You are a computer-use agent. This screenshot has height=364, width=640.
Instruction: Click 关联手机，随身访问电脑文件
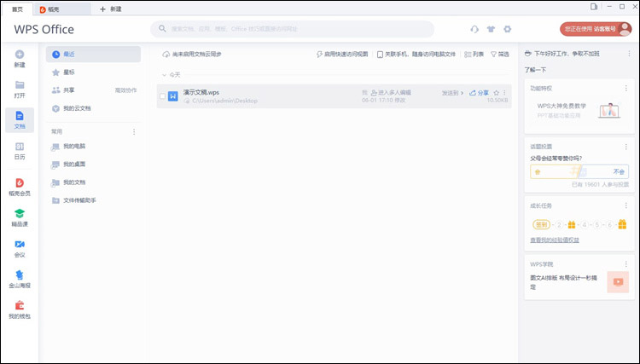pos(416,54)
